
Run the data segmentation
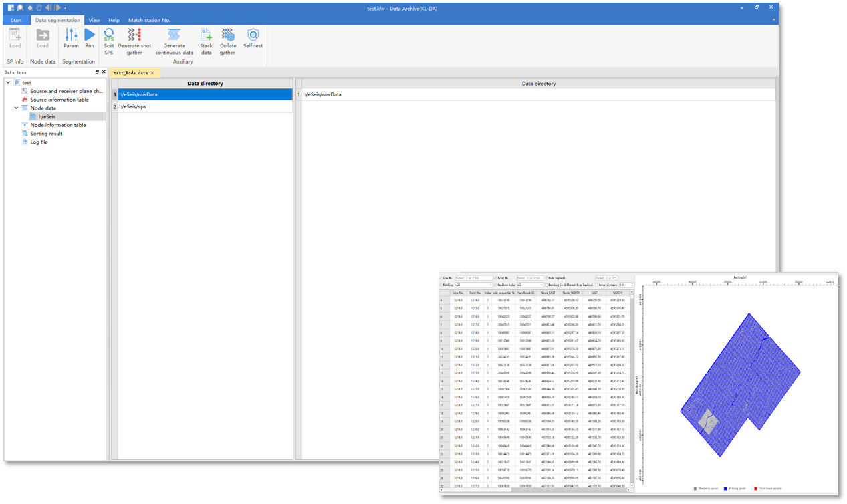point(90,39)
